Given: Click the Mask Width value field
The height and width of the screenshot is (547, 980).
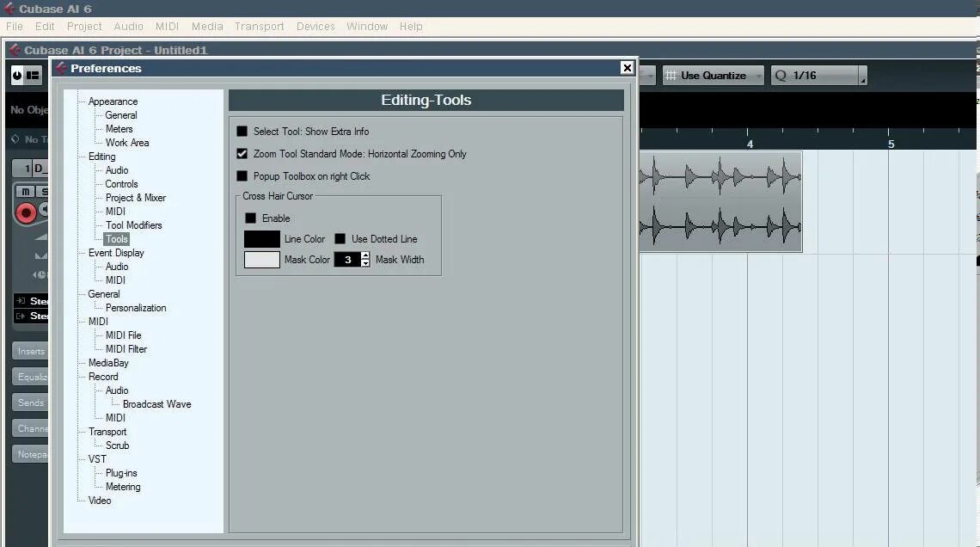Looking at the screenshot, I should 347,260.
